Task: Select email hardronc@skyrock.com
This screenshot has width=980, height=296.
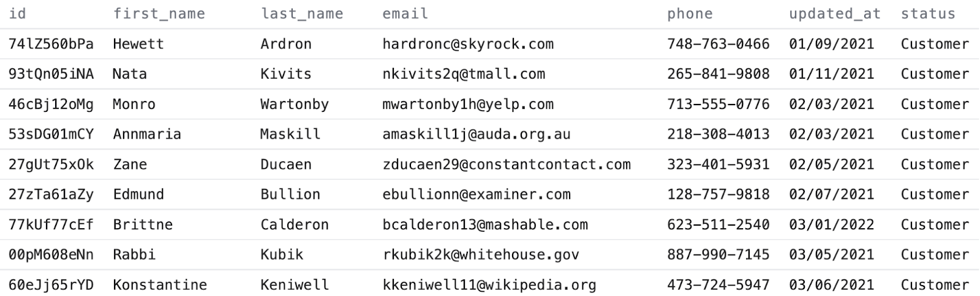Action: [x=468, y=44]
